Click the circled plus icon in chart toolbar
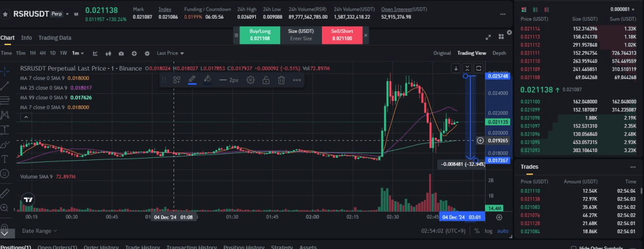This screenshot has height=249, width=644. 134,53
